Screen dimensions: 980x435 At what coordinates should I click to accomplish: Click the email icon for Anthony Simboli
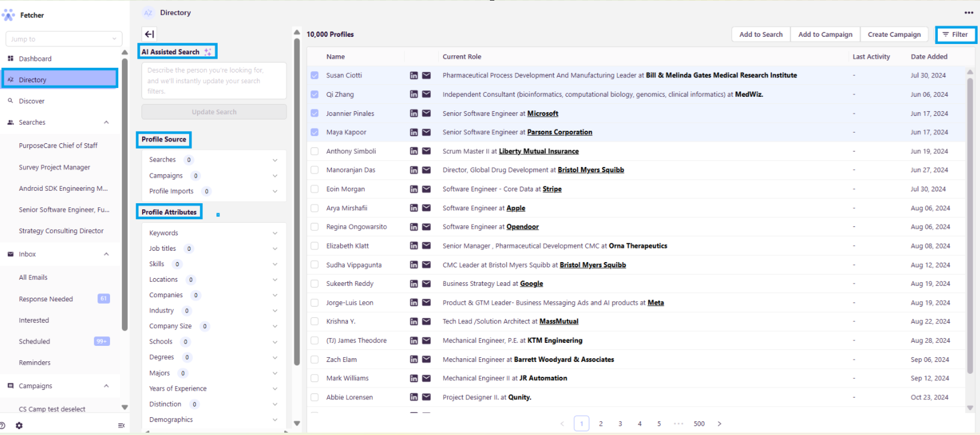[426, 152]
